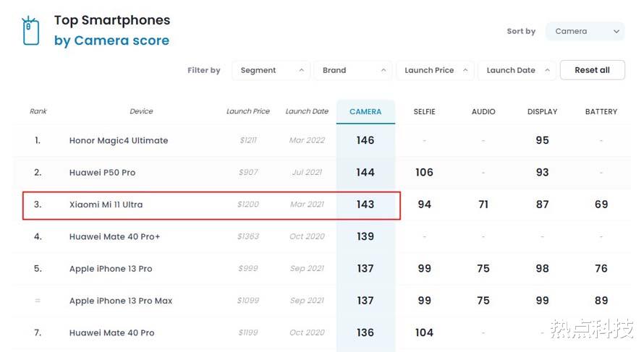The width and height of the screenshot is (644, 352).
Task: Expand the Segment filter
Action: click(271, 70)
